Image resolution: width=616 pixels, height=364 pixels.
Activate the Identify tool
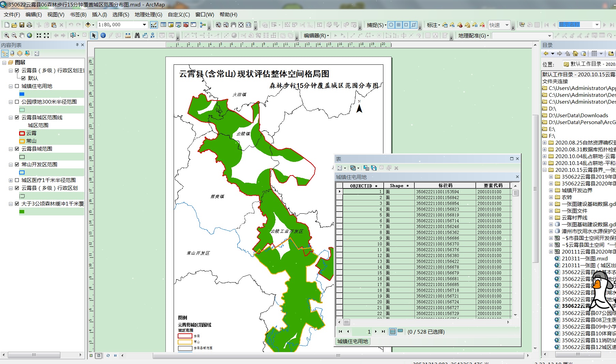[103, 35]
